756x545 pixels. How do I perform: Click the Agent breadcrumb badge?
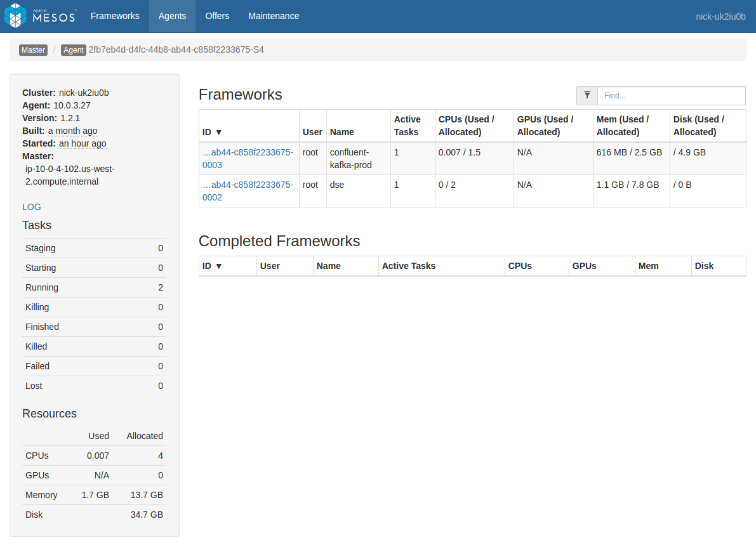click(73, 50)
